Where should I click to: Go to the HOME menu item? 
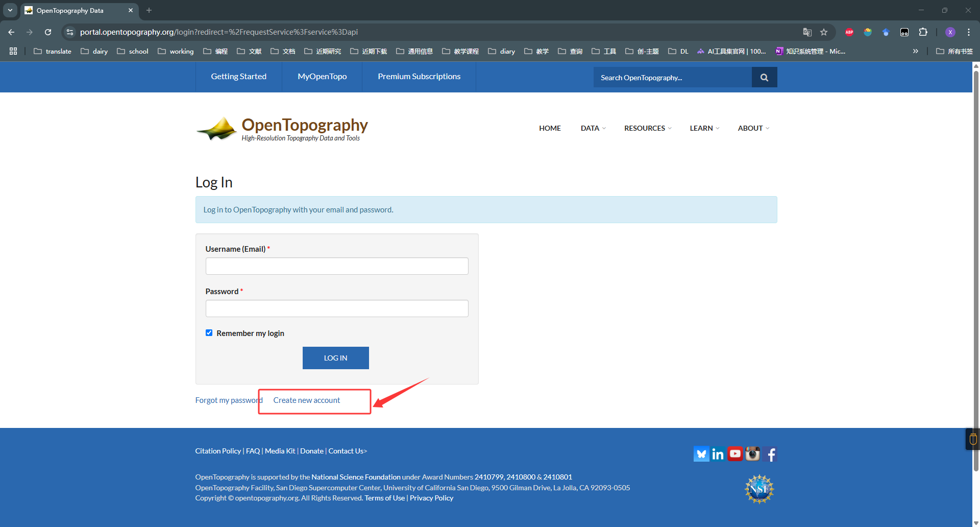[550, 128]
